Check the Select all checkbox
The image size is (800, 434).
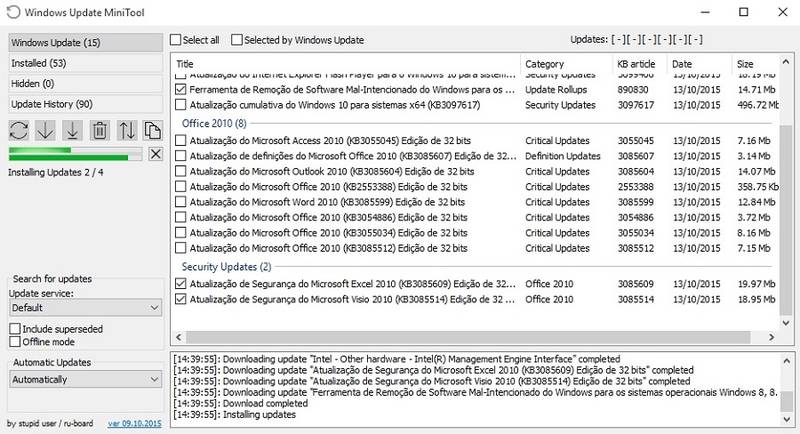pos(176,40)
